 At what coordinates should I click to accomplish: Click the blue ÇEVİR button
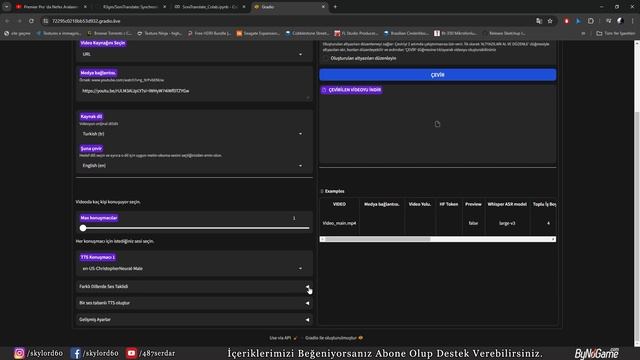[x=438, y=75]
